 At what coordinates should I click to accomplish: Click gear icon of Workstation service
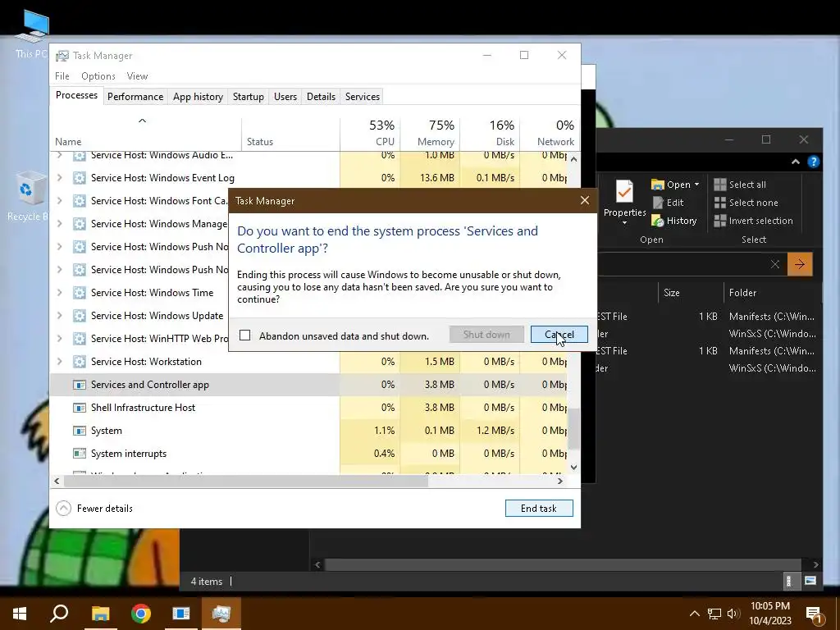pos(80,362)
